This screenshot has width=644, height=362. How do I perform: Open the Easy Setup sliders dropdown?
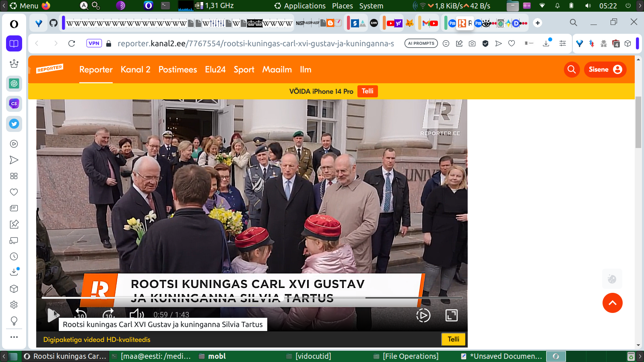563,43
